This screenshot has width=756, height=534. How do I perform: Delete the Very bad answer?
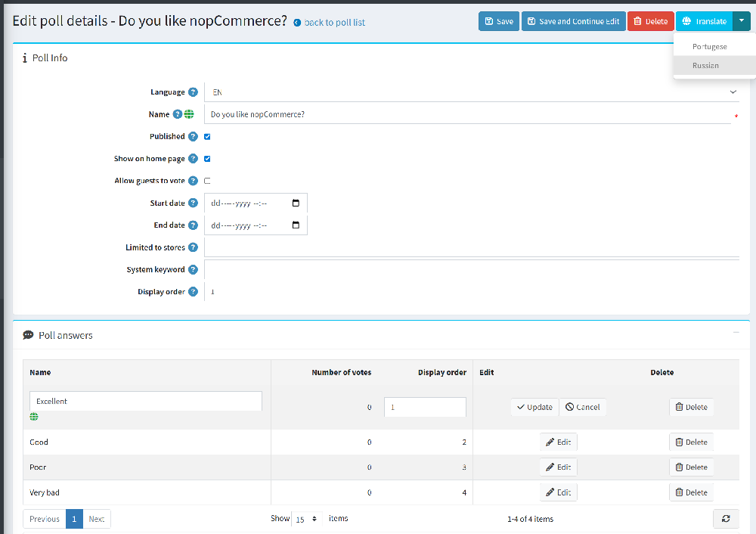coord(692,492)
